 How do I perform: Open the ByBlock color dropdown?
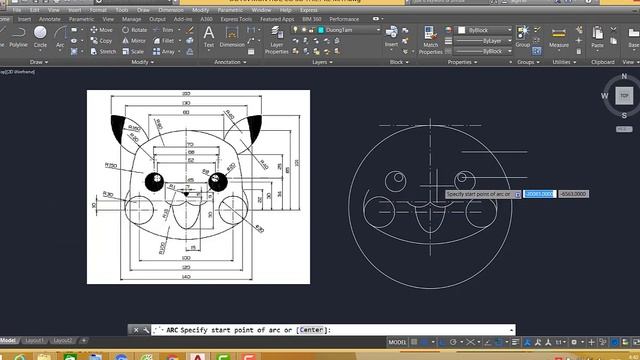point(509,30)
